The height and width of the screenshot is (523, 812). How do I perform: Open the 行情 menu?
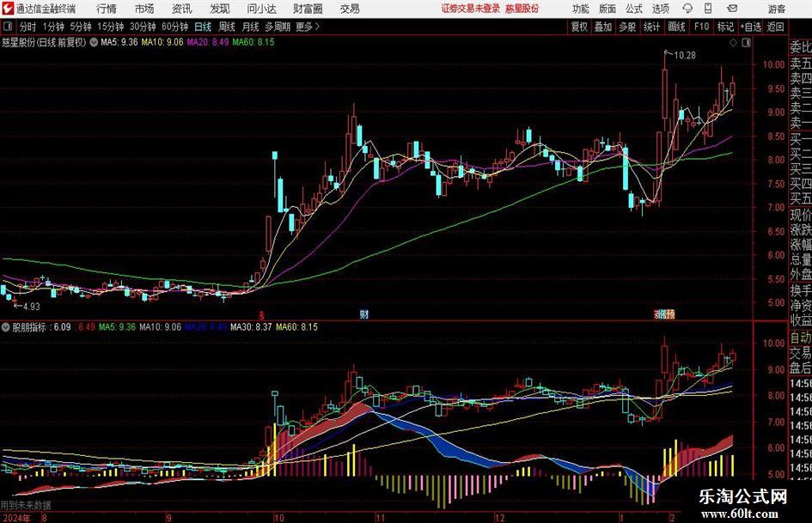107,9
